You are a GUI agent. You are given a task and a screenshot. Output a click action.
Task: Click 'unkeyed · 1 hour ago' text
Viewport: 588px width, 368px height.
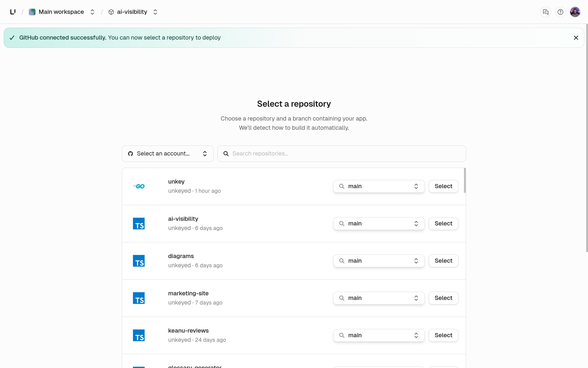[194, 191]
